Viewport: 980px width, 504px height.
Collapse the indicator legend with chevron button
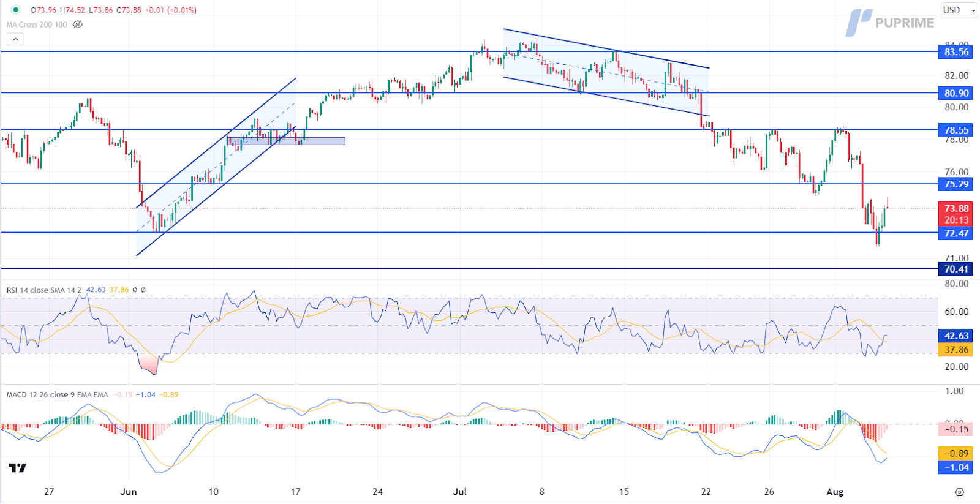[x=15, y=39]
